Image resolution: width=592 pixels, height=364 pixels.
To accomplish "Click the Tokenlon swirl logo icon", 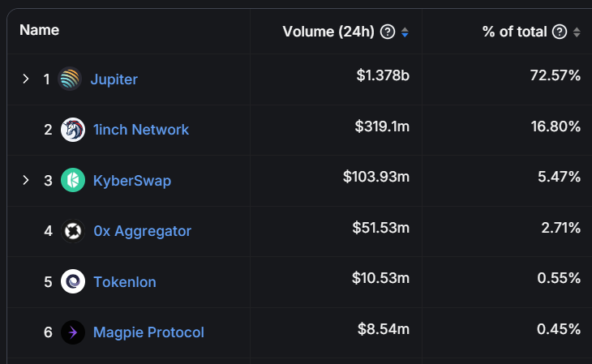I will coord(73,281).
